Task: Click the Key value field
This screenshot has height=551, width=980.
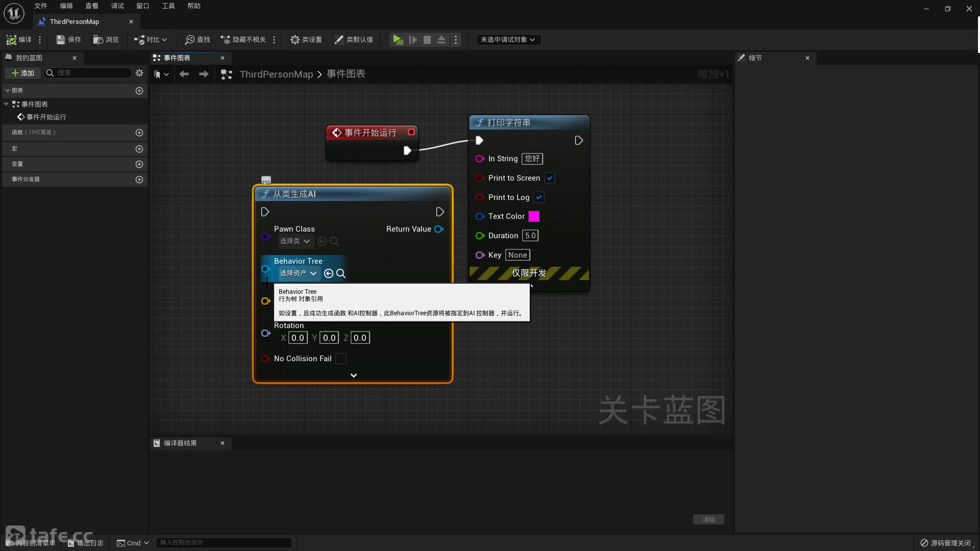Action: 518,255
